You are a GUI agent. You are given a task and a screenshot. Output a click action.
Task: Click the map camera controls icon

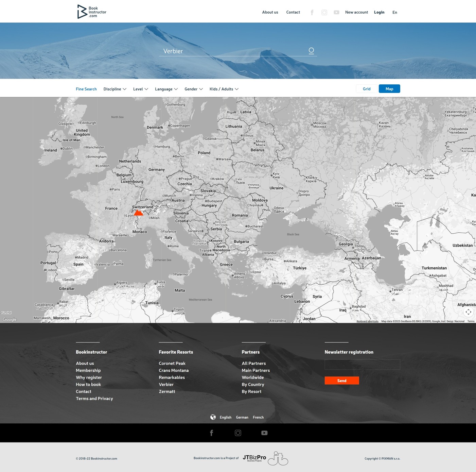pos(468,312)
